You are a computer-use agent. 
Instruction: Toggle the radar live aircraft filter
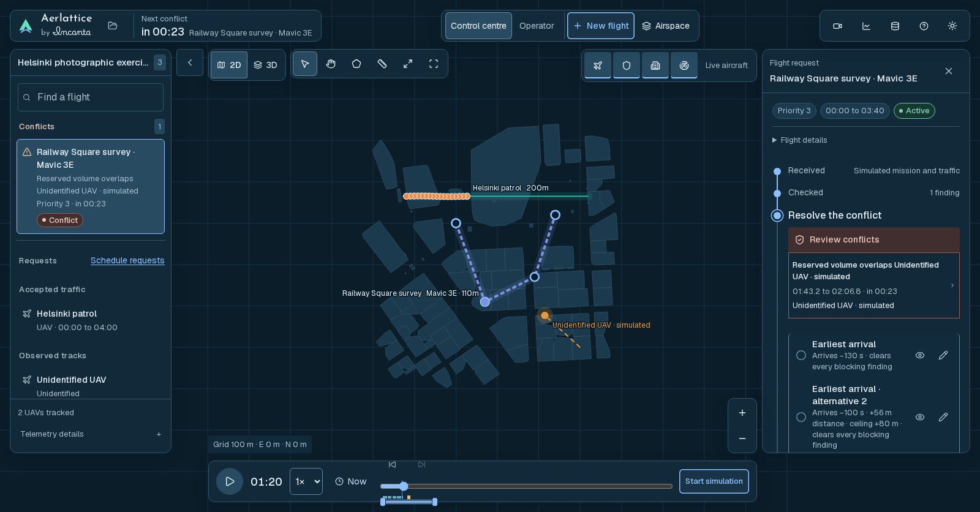tap(684, 65)
